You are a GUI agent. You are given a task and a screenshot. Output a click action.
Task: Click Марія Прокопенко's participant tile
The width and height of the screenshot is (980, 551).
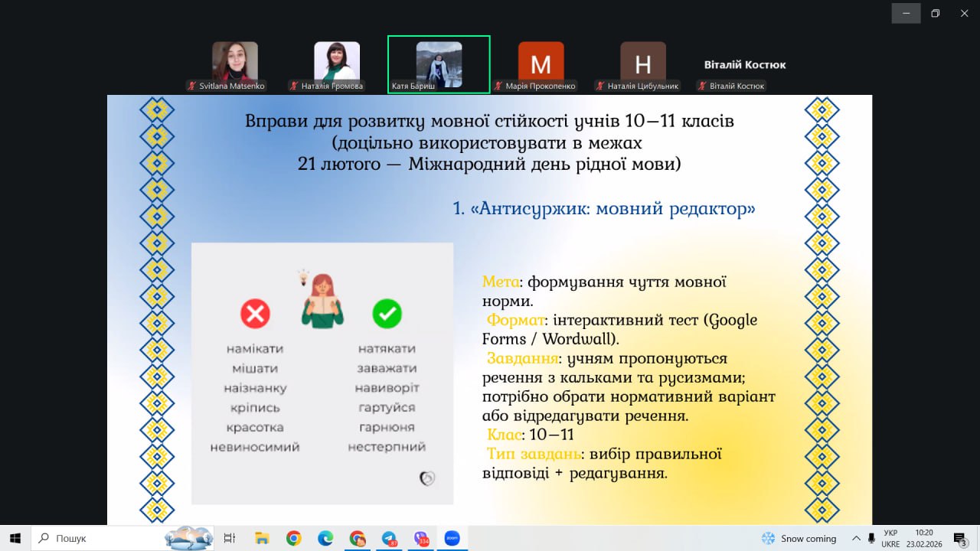click(541, 64)
